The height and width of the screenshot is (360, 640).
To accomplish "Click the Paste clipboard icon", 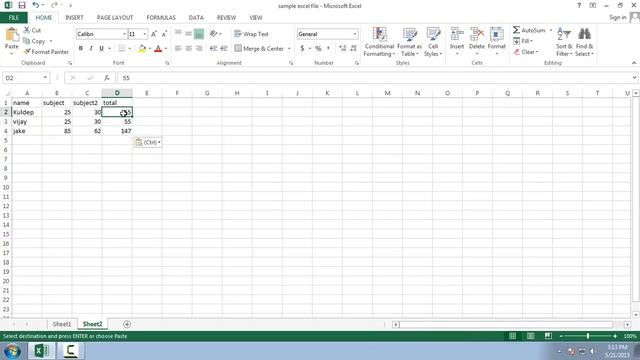I will tap(12, 35).
